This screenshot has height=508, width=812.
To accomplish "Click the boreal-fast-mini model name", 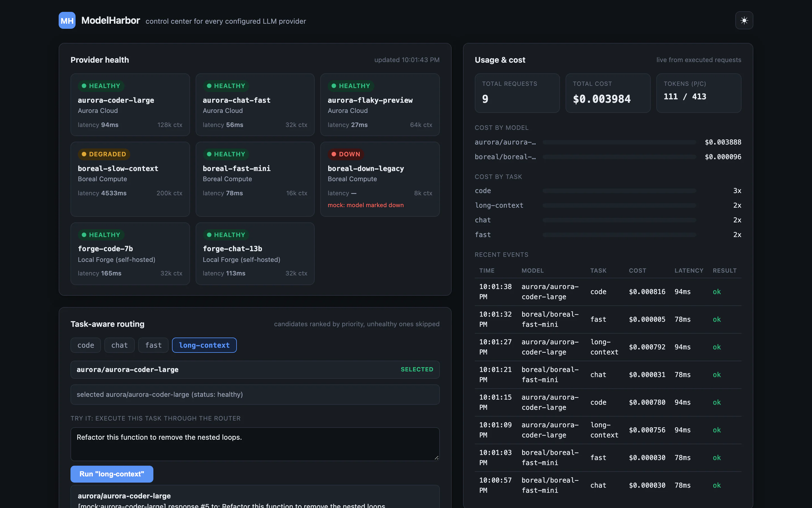I will coord(237,168).
